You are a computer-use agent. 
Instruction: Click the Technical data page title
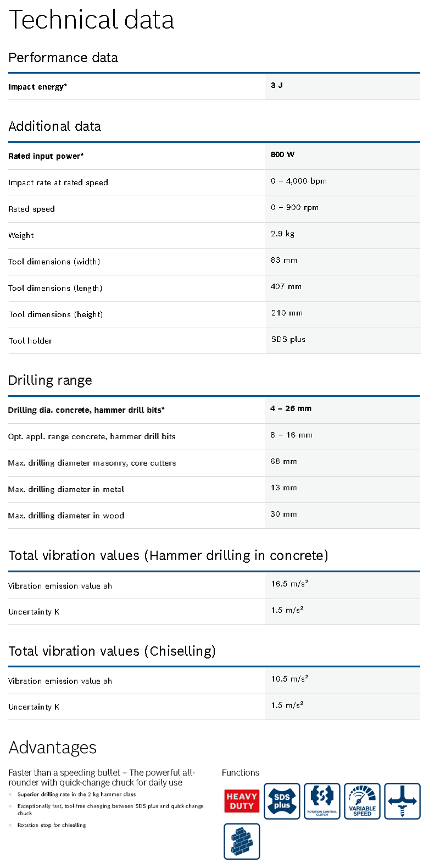click(x=91, y=20)
